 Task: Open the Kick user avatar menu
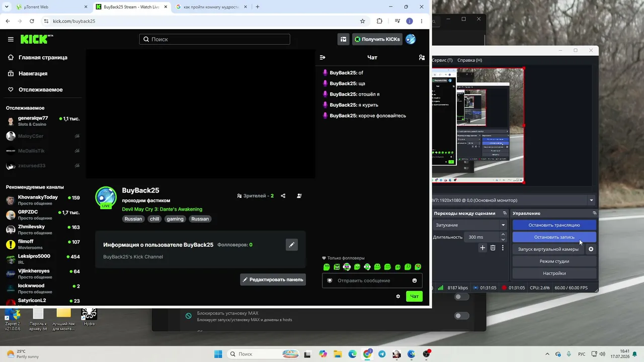click(x=411, y=39)
